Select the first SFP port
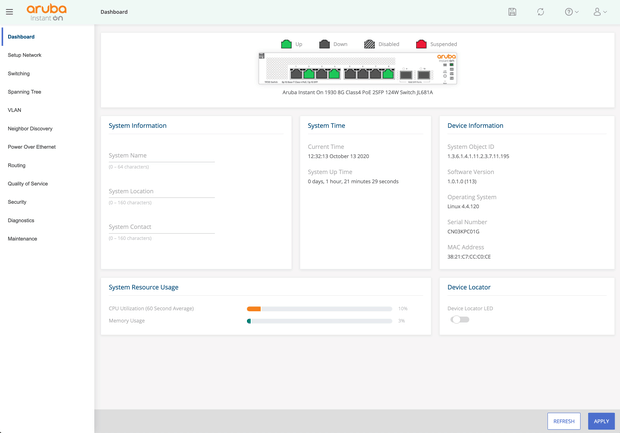This screenshot has width=620, height=433. click(x=406, y=74)
